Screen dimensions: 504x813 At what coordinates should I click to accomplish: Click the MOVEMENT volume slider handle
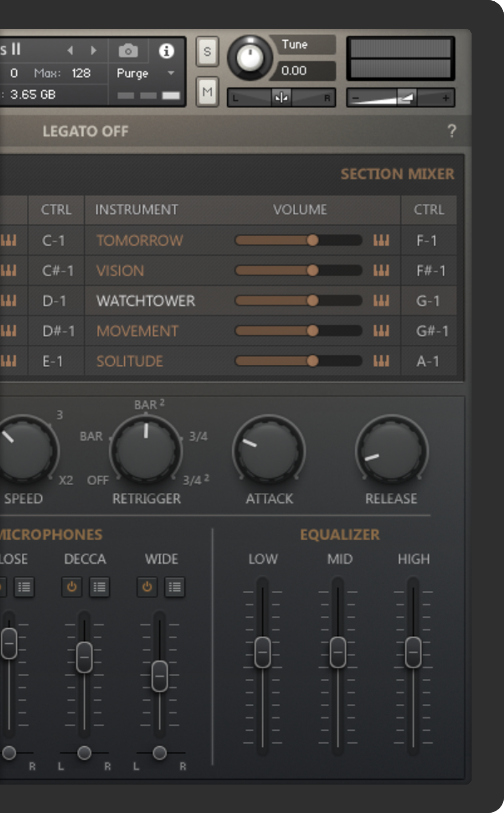point(313,331)
